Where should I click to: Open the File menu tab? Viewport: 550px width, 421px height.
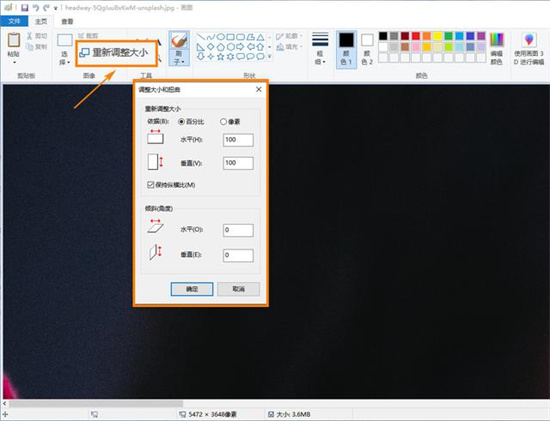[x=14, y=21]
